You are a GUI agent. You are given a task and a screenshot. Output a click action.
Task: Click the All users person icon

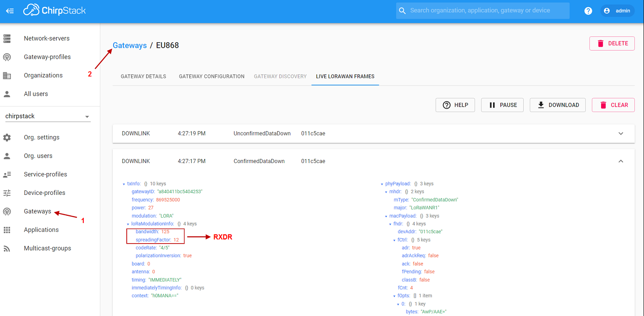click(x=7, y=94)
